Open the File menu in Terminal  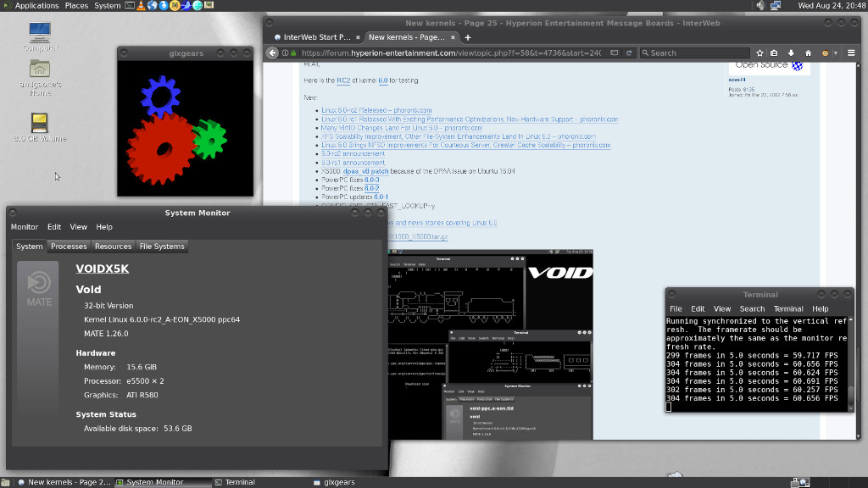676,308
